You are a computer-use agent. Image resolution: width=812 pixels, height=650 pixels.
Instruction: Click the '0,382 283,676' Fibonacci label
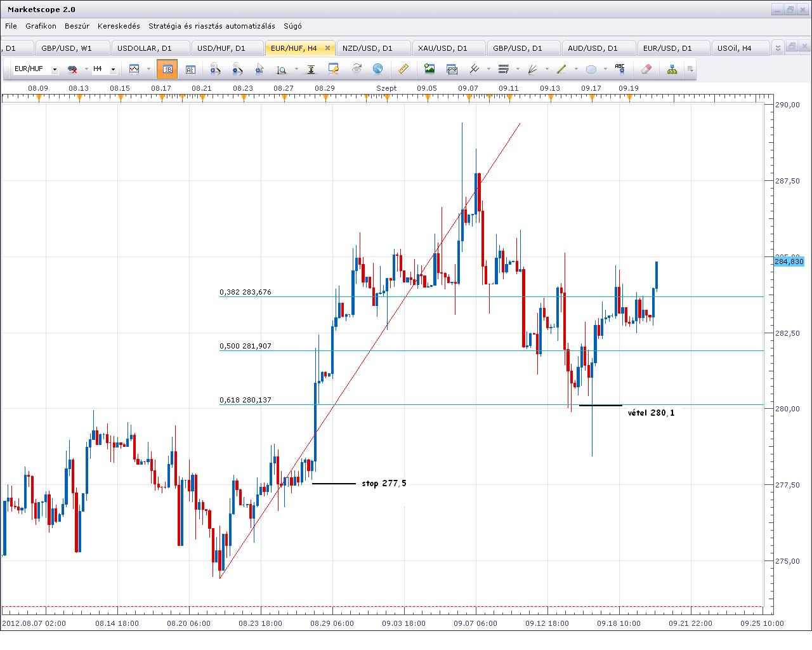coord(246,292)
